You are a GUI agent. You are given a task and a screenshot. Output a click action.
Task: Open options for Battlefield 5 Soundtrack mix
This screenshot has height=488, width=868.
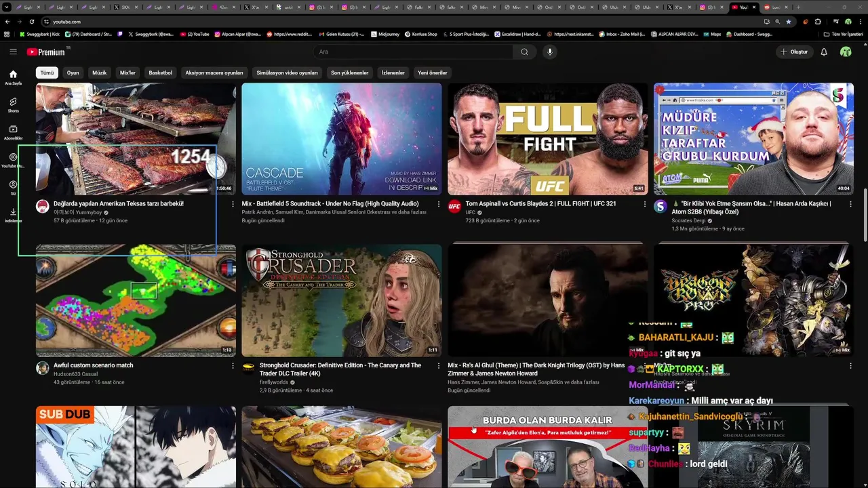439,204
